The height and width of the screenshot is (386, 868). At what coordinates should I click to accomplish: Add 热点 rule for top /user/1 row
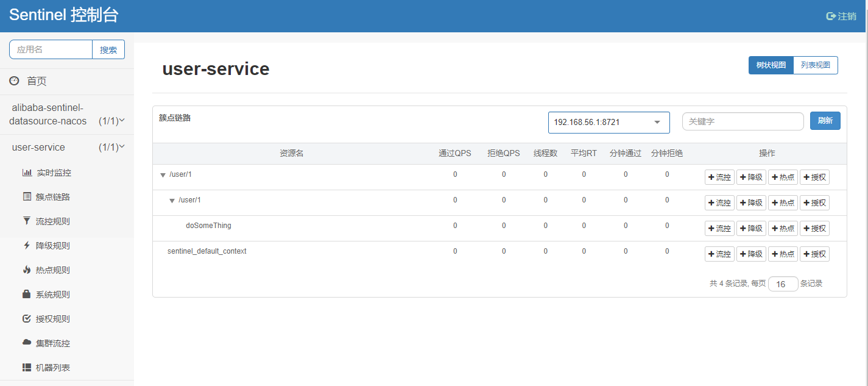click(x=783, y=177)
